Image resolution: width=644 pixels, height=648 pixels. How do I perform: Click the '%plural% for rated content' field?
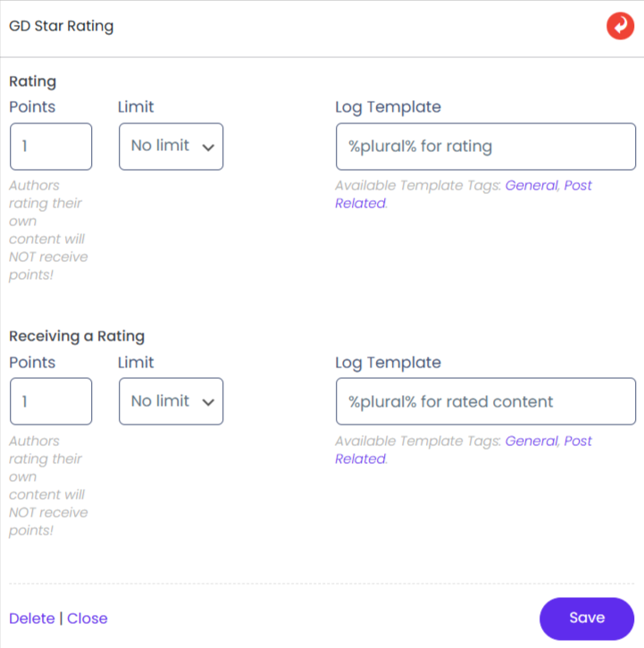pyautogui.click(x=485, y=401)
